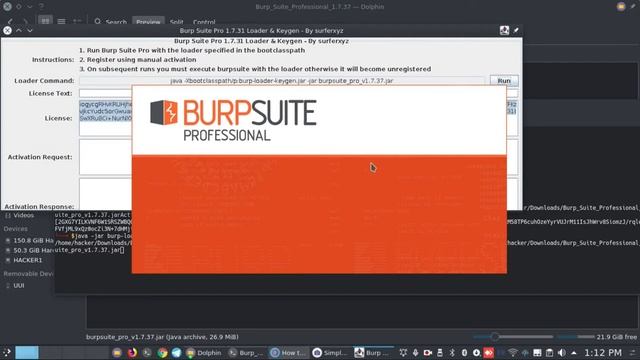Switch Dolphin to details list view
Image resolution: width=640 pixels, height=360 pixels.
point(61,21)
